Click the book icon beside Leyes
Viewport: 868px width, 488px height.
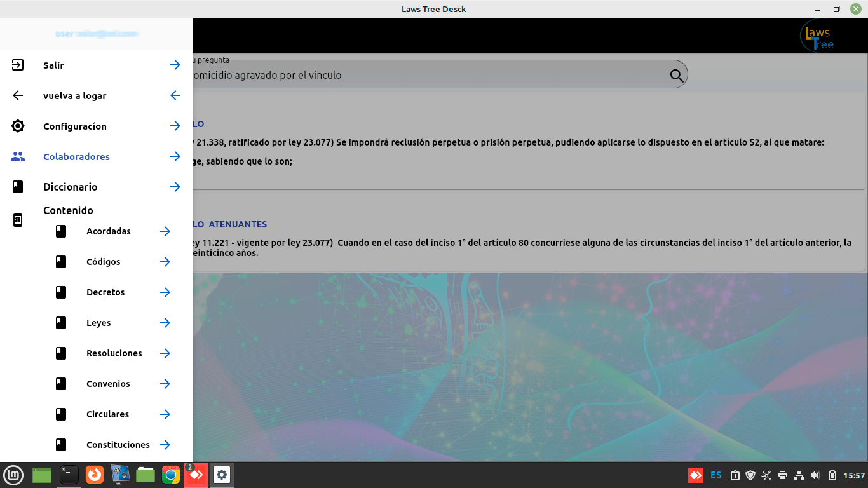coord(61,323)
